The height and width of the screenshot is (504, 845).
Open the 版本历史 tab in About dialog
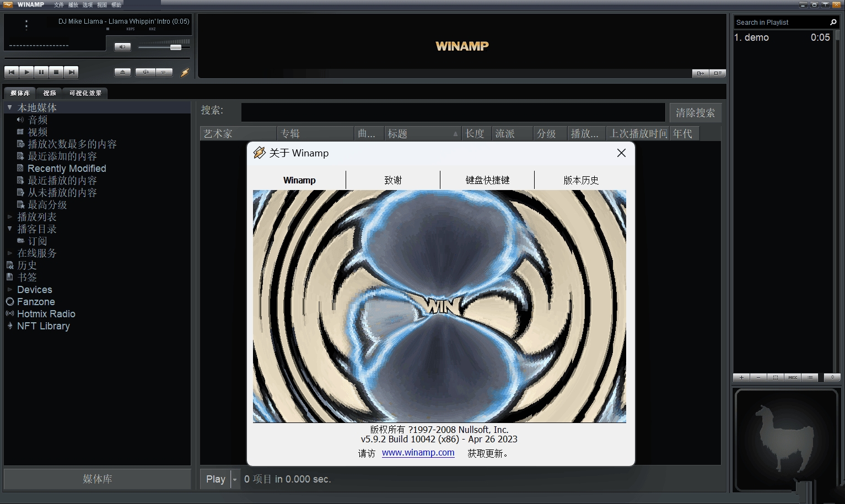(581, 180)
